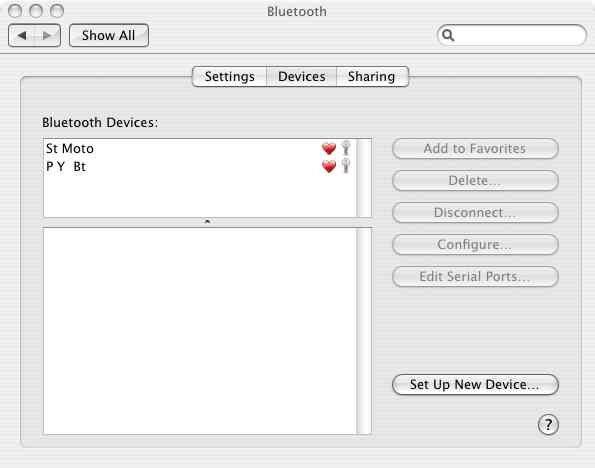Click the Add to Favorites button
The height and width of the screenshot is (468, 595).
475,148
